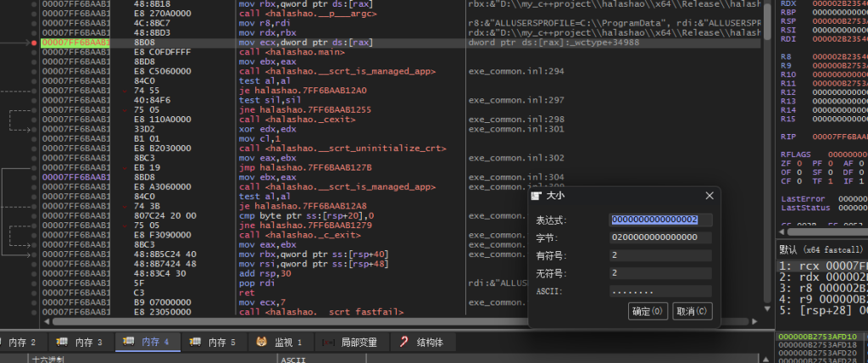Toggle breakpoint bullet beside call halashao.main
Image resolution: width=868 pixels, height=363 pixels.
pyautogui.click(x=34, y=51)
